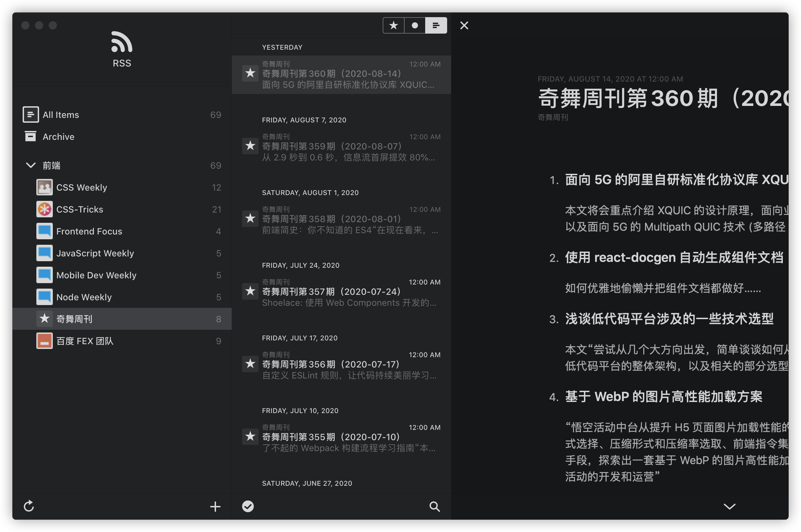Screen dimensions: 801x532
Task: Toggle unread items filter
Action: (x=415, y=25)
